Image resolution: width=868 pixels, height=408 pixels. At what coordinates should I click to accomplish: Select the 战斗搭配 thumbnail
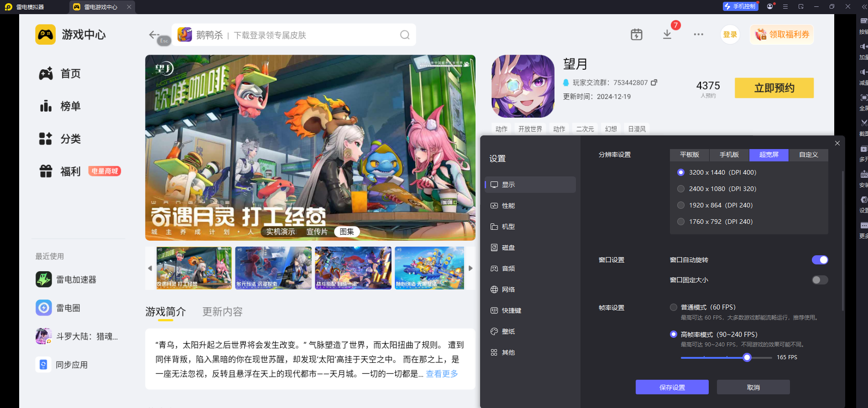(353, 268)
